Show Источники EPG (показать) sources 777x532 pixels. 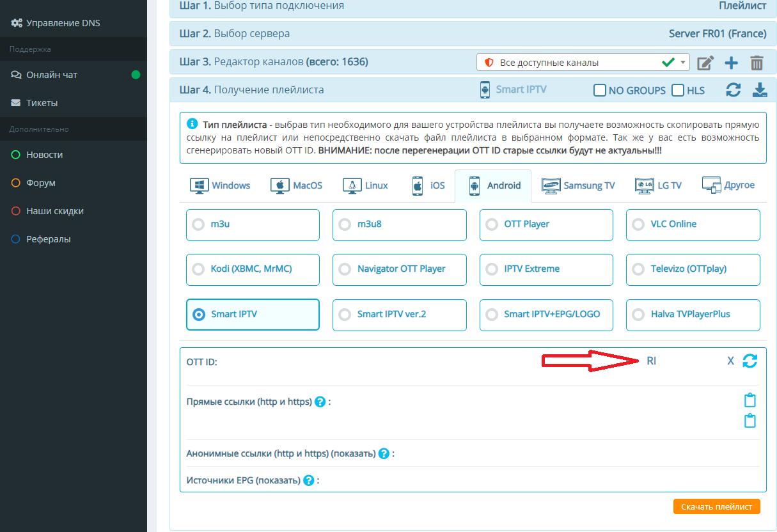278,480
